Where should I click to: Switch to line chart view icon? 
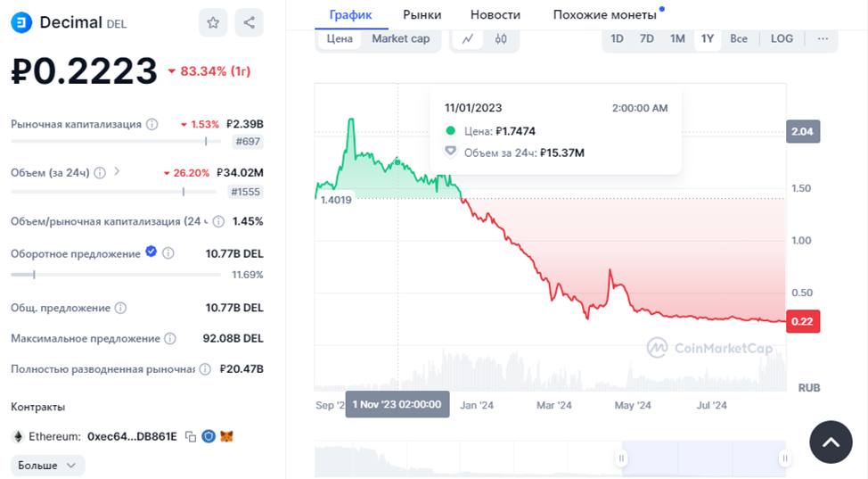point(468,39)
